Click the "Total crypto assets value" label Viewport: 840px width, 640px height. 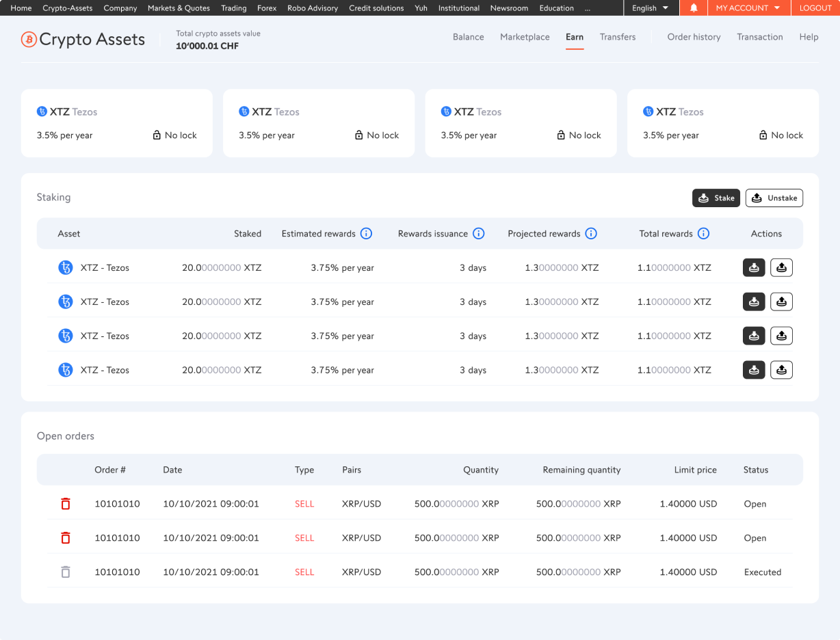click(218, 34)
